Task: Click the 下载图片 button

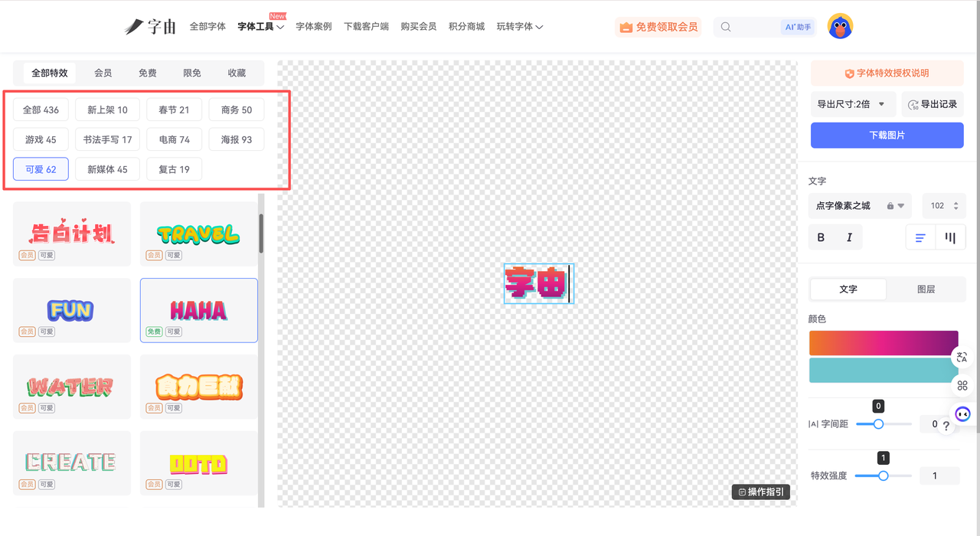Action: [887, 135]
